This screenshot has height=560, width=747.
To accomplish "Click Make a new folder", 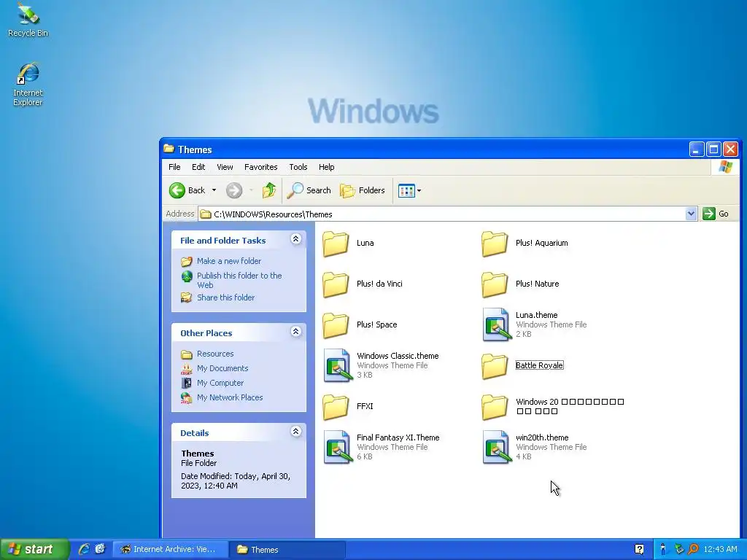I will pyautogui.click(x=229, y=261).
